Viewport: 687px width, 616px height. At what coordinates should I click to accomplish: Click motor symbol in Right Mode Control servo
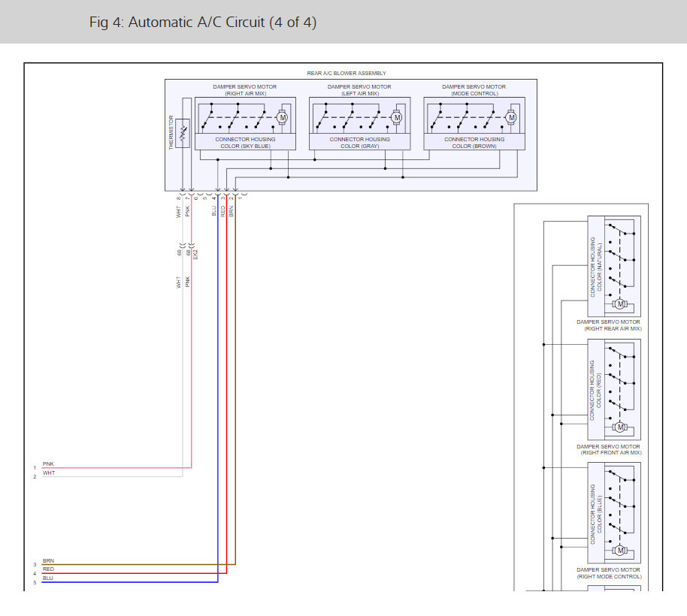pyautogui.click(x=619, y=551)
